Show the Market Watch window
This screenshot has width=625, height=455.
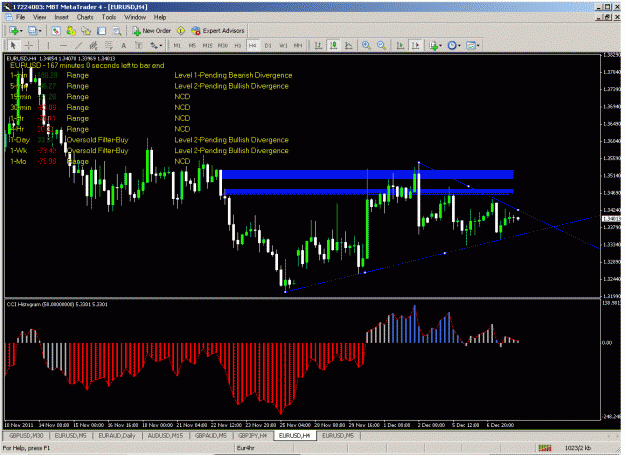(56, 31)
